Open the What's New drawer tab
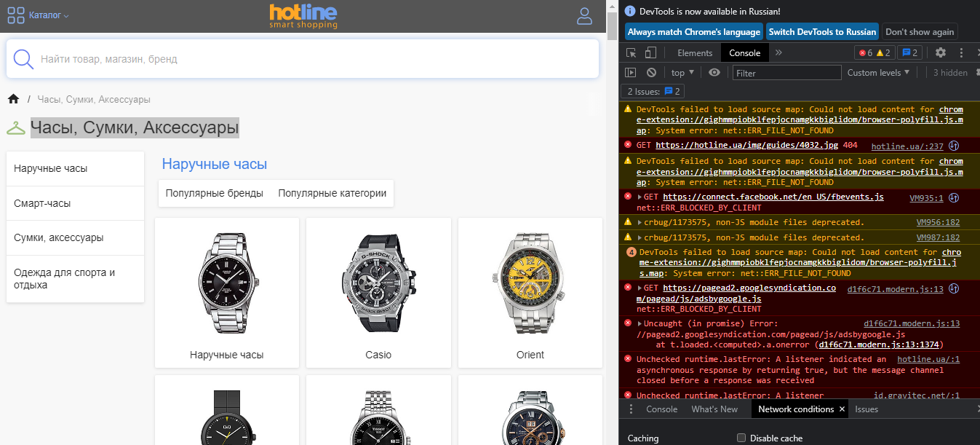Image resolution: width=980 pixels, height=445 pixels. coord(714,409)
